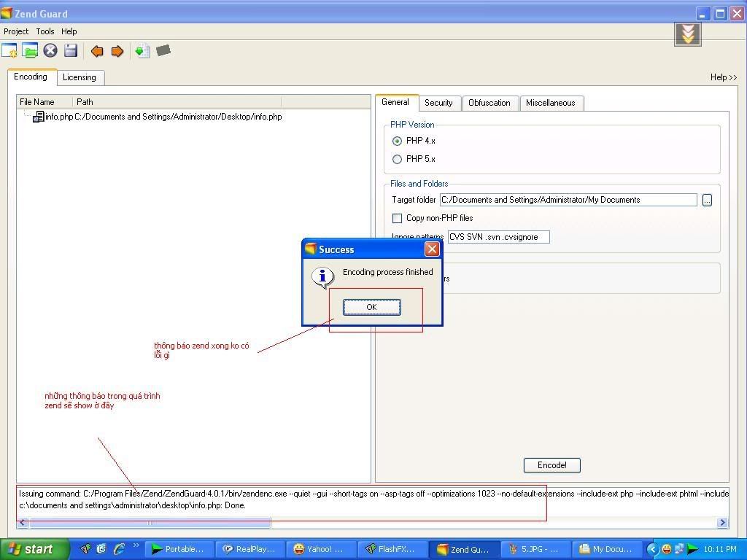This screenshot has height=560, width=747.
Task: Open the Miscellaneous settings tab
Action: click(x=550, y=103)
